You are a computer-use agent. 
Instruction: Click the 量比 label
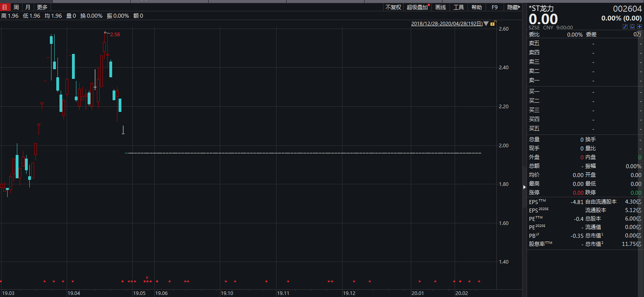(591, 148)
